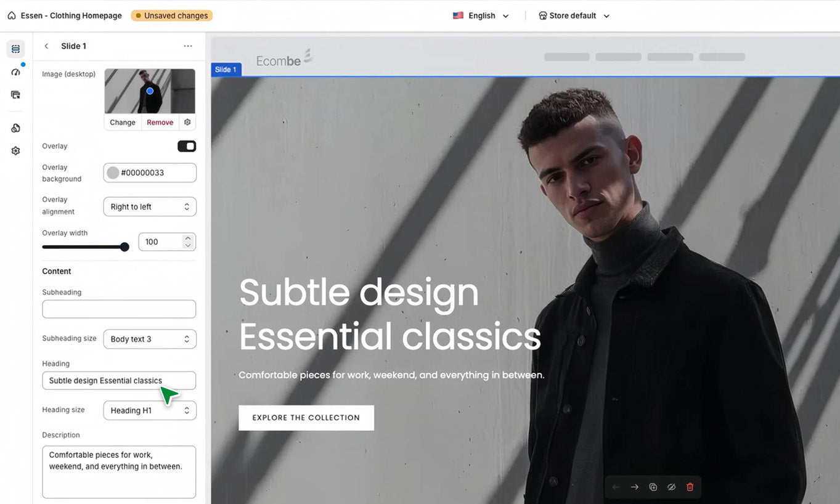Expand the Subheading size dropdown
This screenshot has width=840, height=504.
(x=150, y=339)
